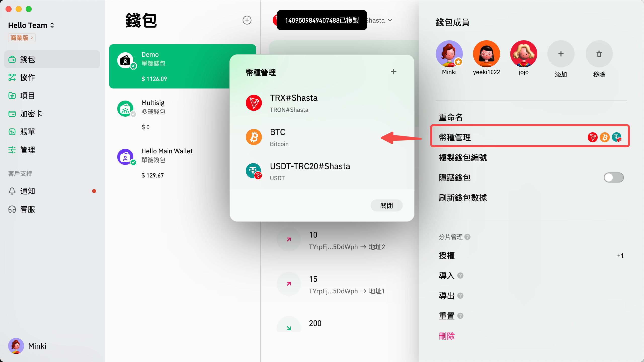This screenshot has height=362, width=644.
Task: Open the Shasta network dropdown chevron
Action: click(x=390, y=20)
